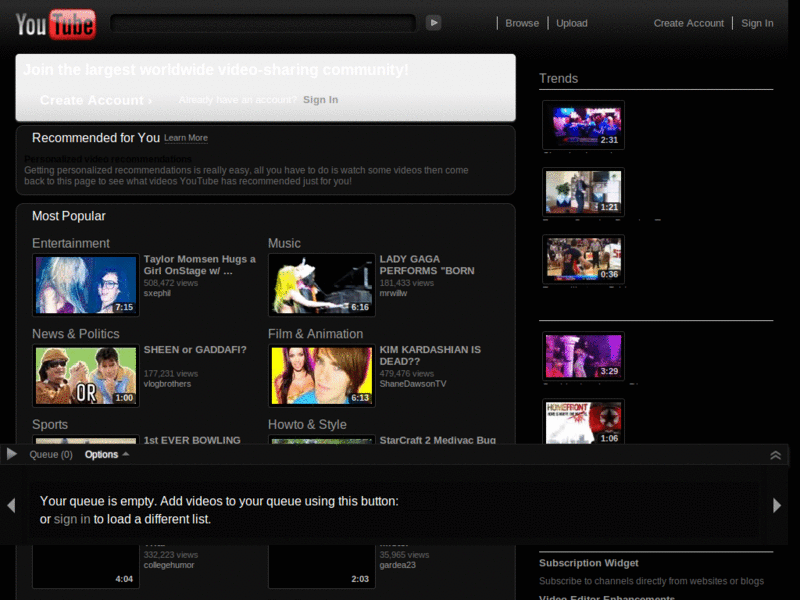Click the search play-arrow button

(433, 22)
